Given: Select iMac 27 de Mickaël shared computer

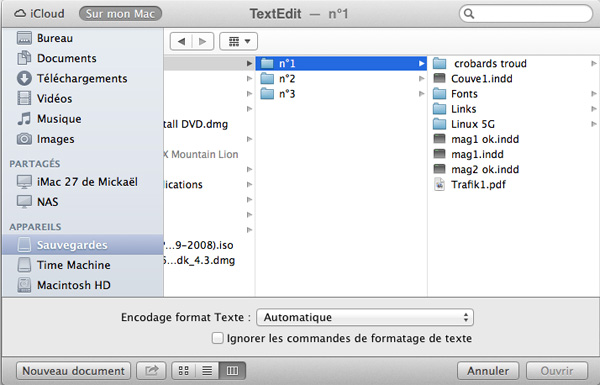Looking at the screenshot, I should pyautogui.click(x=82, y=182).
